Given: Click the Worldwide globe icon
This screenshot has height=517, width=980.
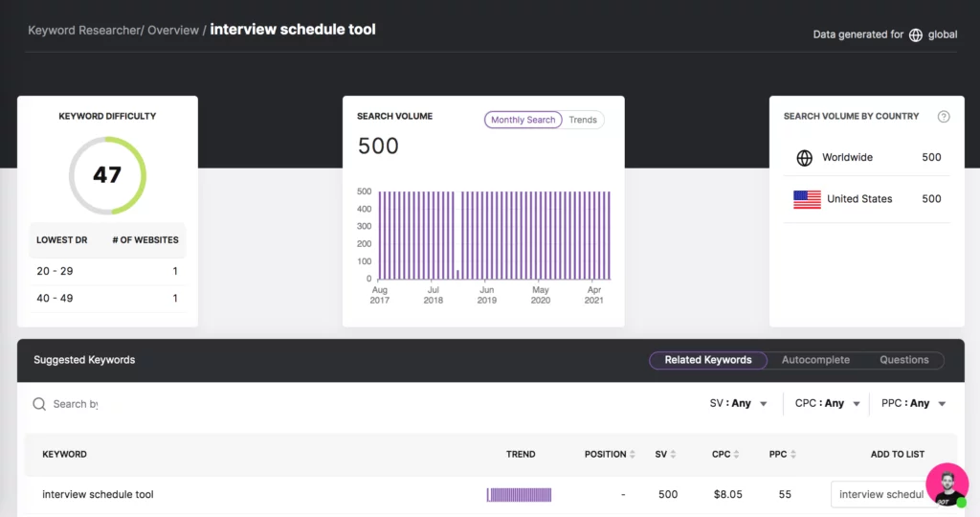Looking at the screenshot, I should (804, 158).
